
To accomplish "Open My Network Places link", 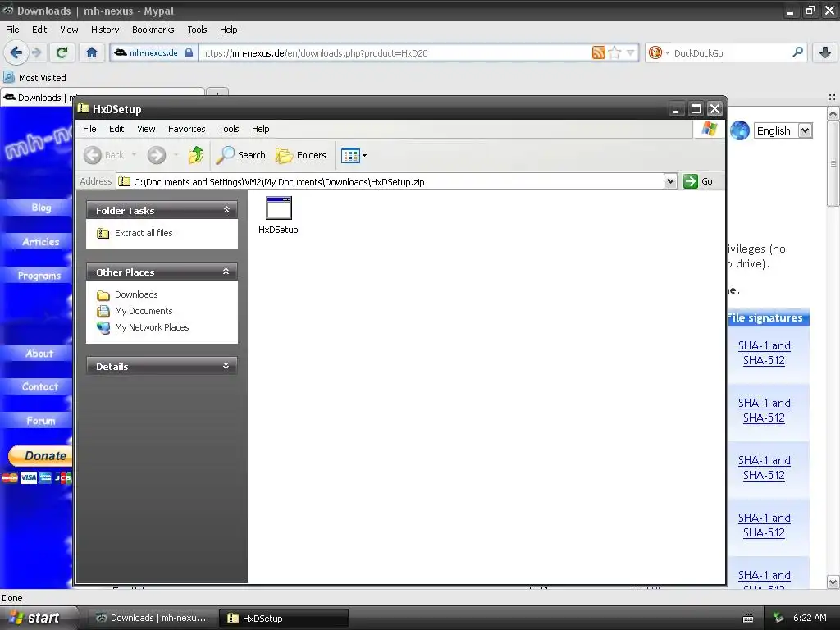I will (152, 327).
